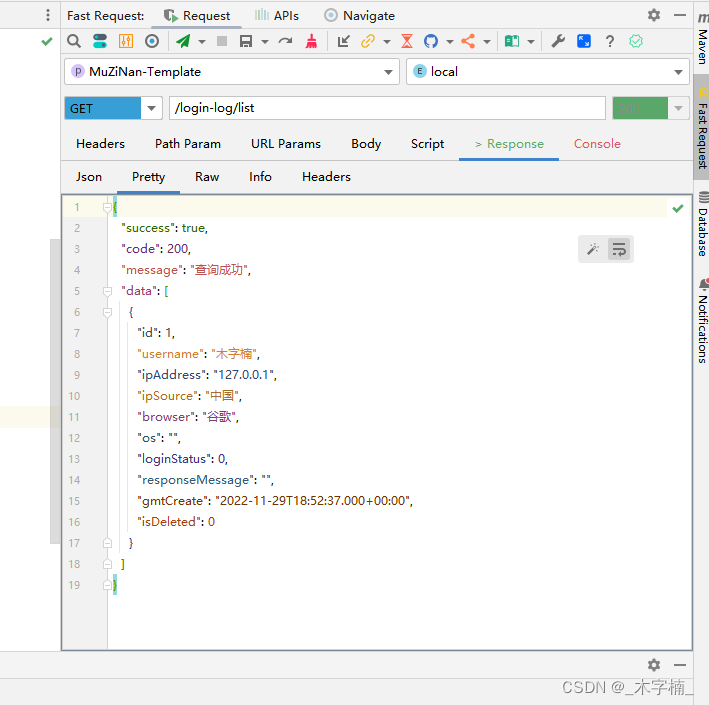The image size is (709, 705).
Task: Switch to Json response view
Action: [89, 177]
